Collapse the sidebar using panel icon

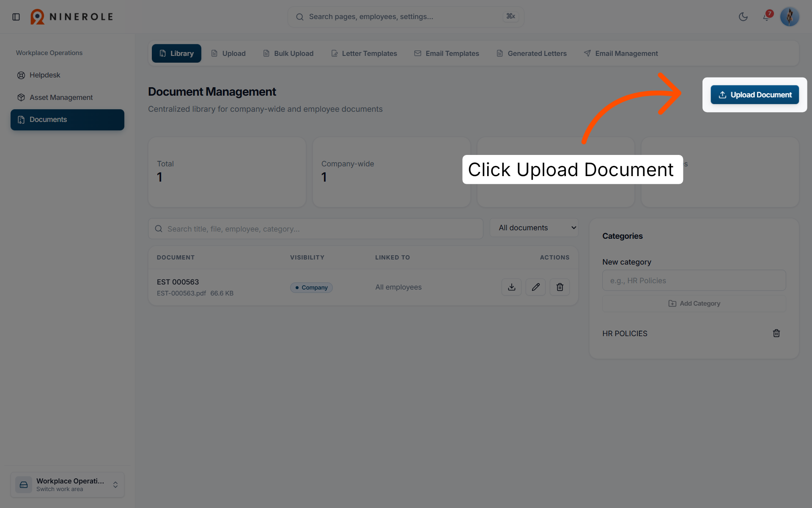pyautogui.click(x=16, y=17)
